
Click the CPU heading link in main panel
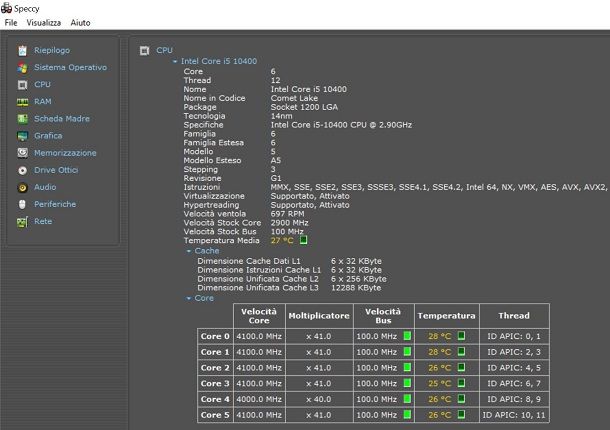coord(165,51)
